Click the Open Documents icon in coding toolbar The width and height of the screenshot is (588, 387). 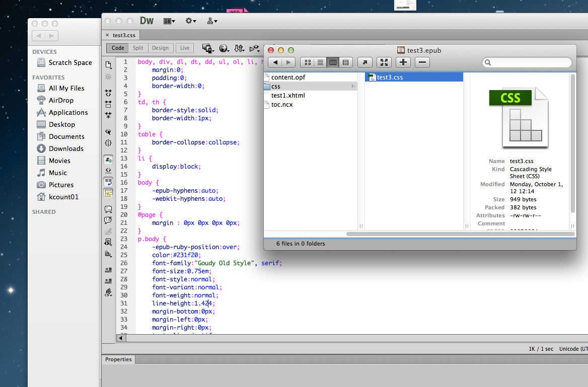[108, 65]
